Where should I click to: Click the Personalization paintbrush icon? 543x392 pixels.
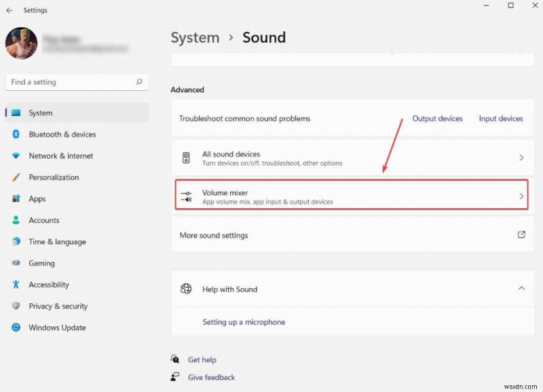15,177
